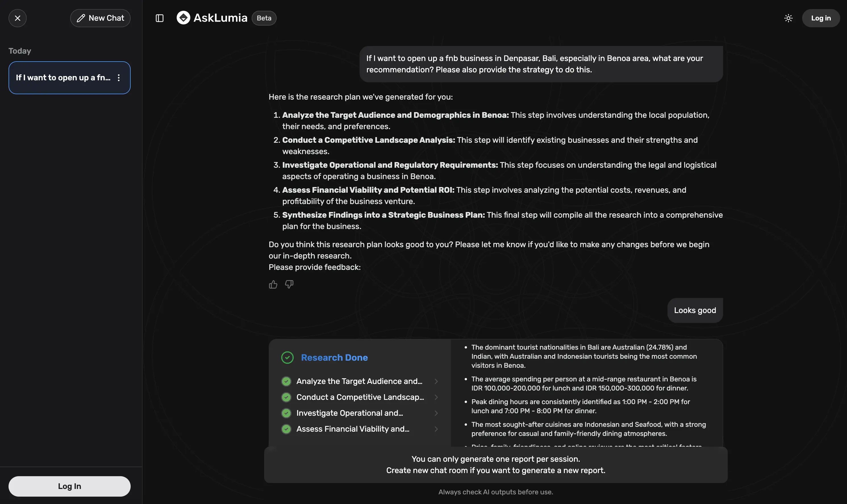Click the Research Done heading
847x504 pixels.
[x=334, y=358]
